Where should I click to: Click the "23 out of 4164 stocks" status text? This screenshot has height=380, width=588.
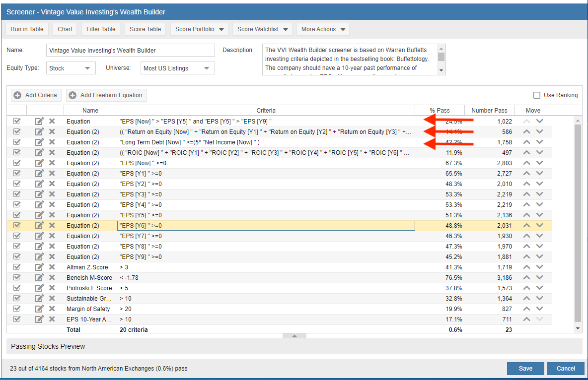pos(99,369)
